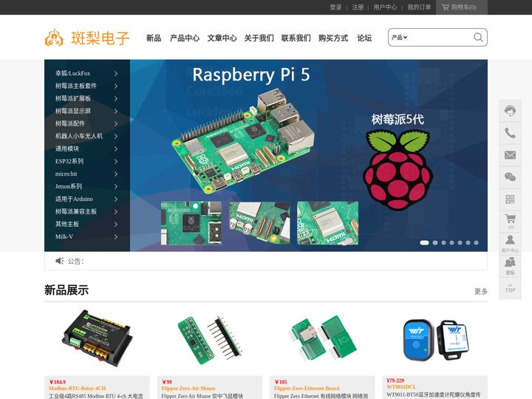Screen dimensions: 532x399
Task: Click the search text field
Action: 440,38
